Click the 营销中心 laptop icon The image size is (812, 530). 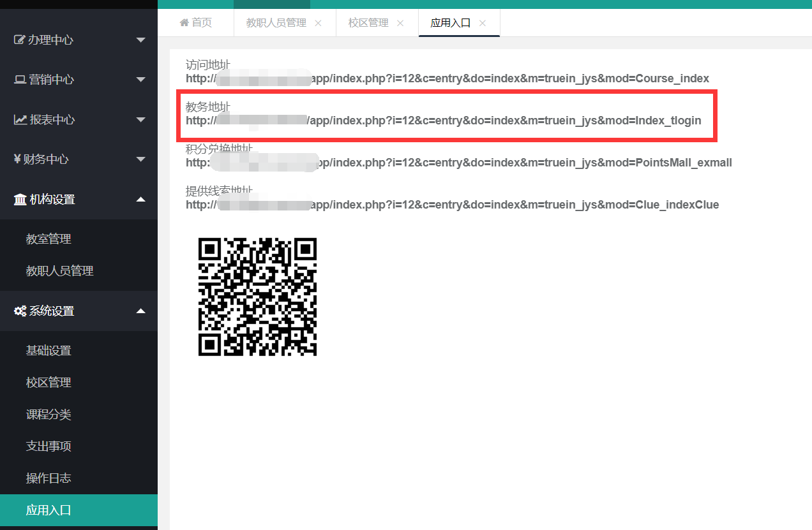20,80
